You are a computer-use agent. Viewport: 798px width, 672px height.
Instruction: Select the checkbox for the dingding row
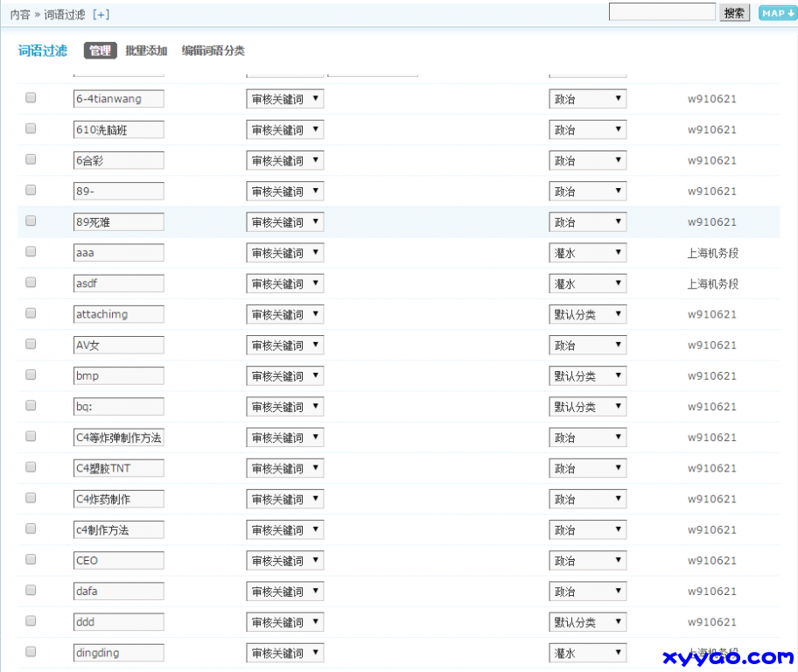(31, 652)
